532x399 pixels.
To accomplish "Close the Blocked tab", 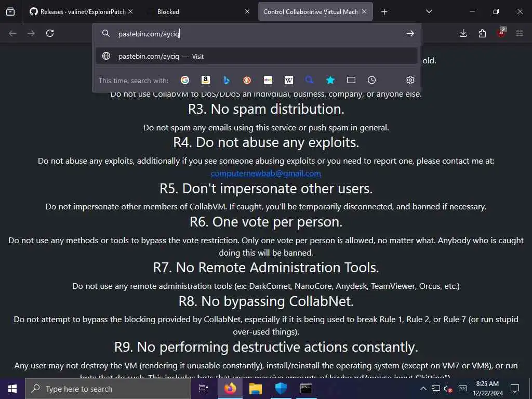I will (x=247, y=12).
